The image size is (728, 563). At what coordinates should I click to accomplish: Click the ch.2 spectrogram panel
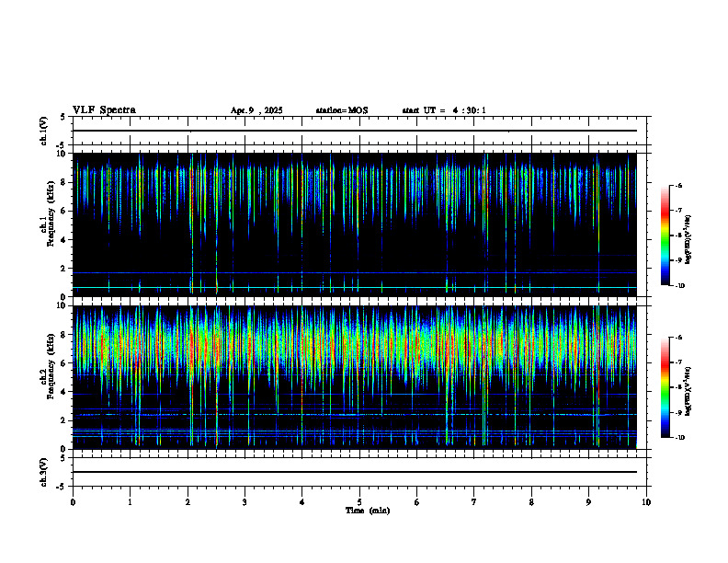pos(354,377)
